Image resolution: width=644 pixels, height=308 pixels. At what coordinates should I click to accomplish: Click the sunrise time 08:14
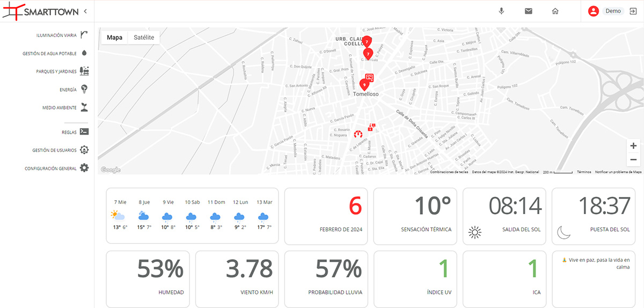(515, 207)
